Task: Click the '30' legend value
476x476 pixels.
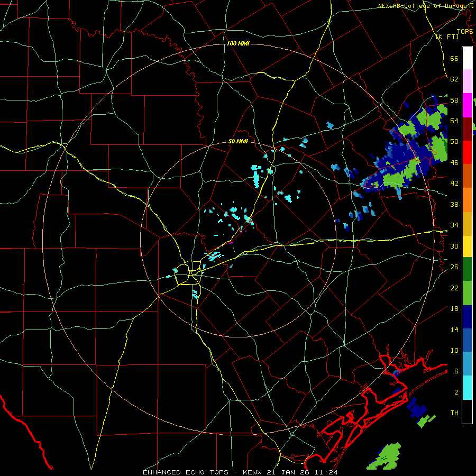Action: pyautogui.click(x=454, y=246)
